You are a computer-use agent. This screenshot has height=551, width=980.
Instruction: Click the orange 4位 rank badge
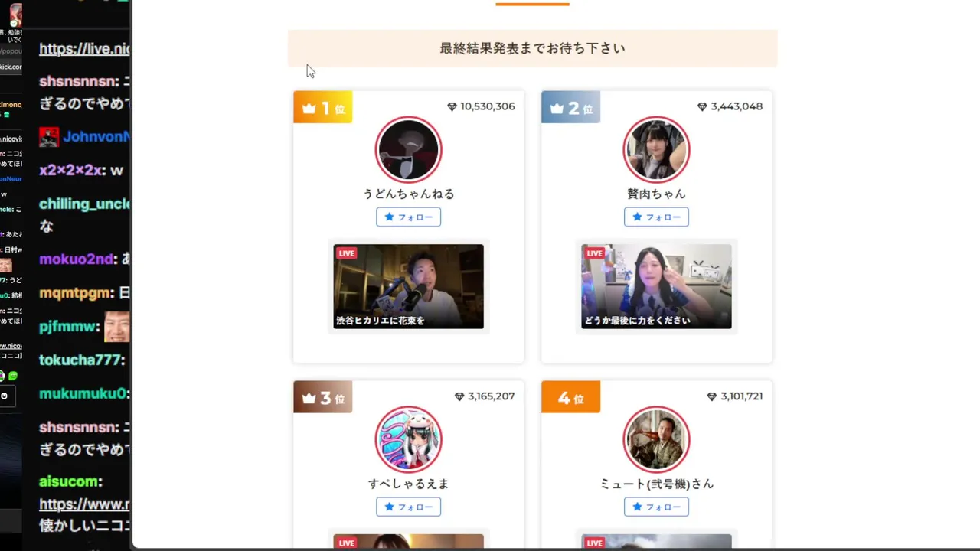pyautogui.click(x=570, y=398)
